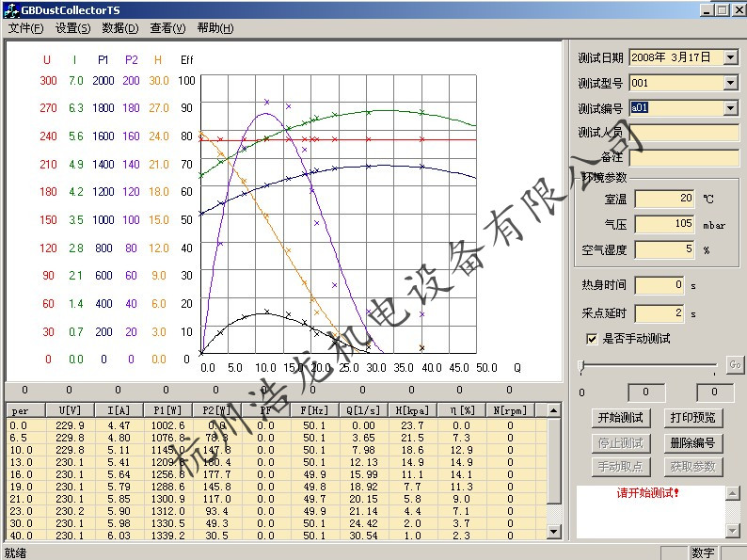Screen dimensions: 747x560
Task: Click the slider thumb above the Go row
Action: [x=583, y=365]
